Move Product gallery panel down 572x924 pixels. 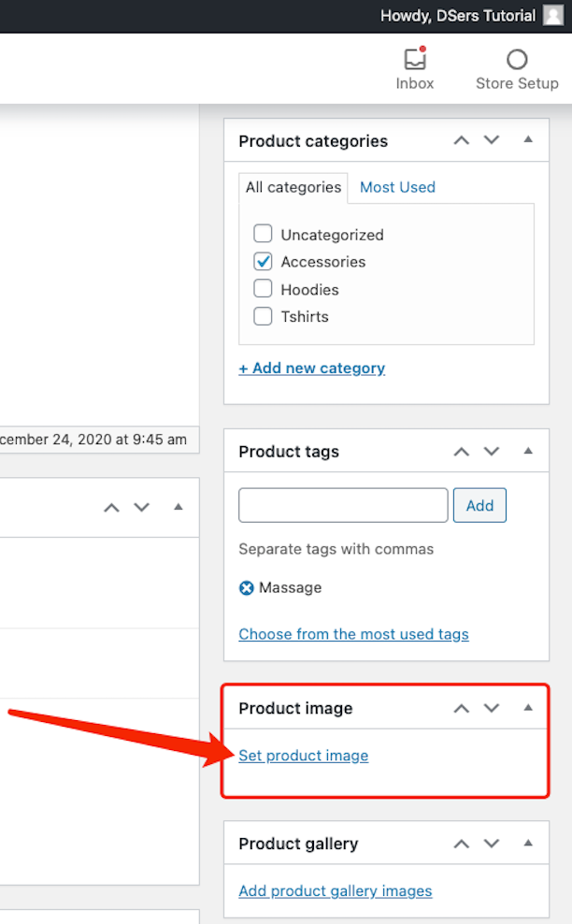coord(492,844)
